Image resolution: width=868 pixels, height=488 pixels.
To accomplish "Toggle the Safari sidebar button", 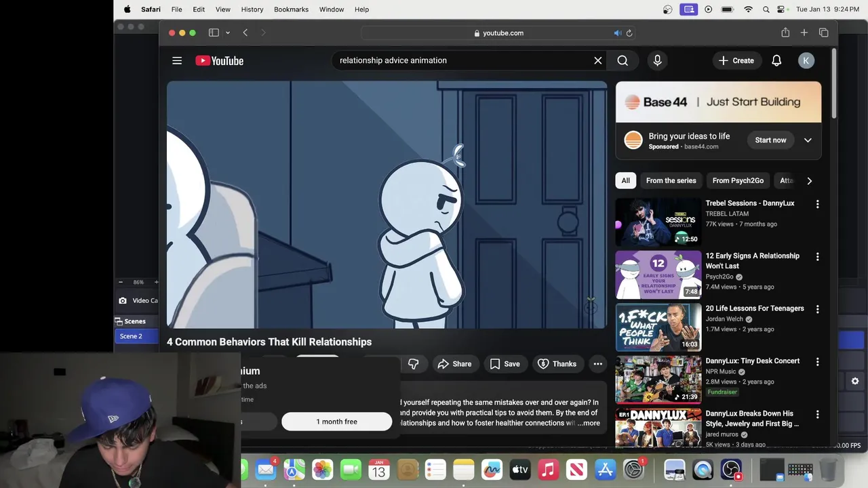I will pyautogui.click(x=214, y=33).
